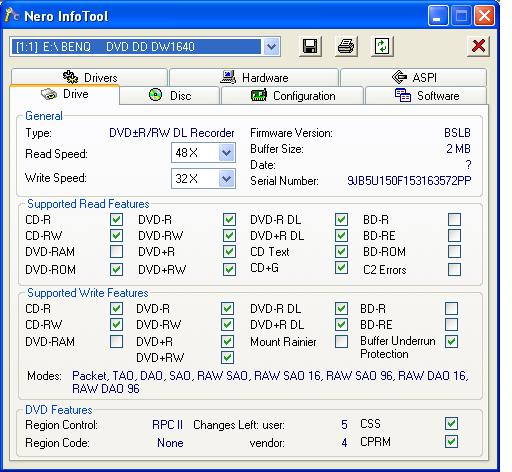Select the Drive tab
This screenshot has height=472, width=512.
coord(65,94)
